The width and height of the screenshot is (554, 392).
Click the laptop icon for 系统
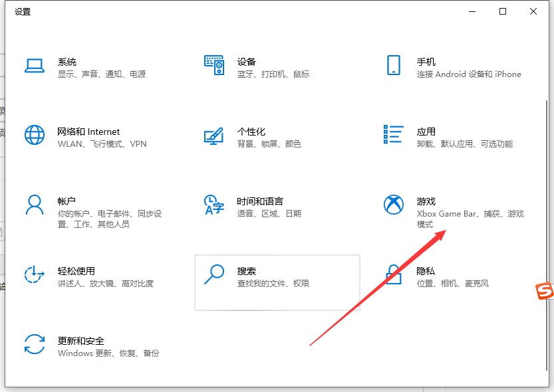pyautogui.click(x=35, y=65)
